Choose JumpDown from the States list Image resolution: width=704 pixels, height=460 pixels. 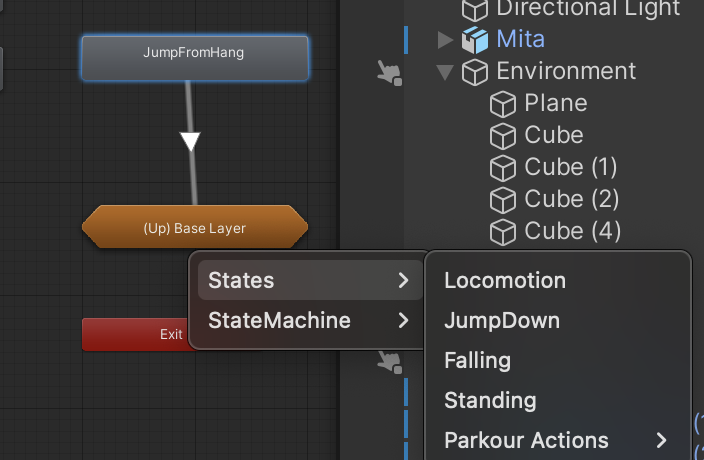(x=502, y=321)
